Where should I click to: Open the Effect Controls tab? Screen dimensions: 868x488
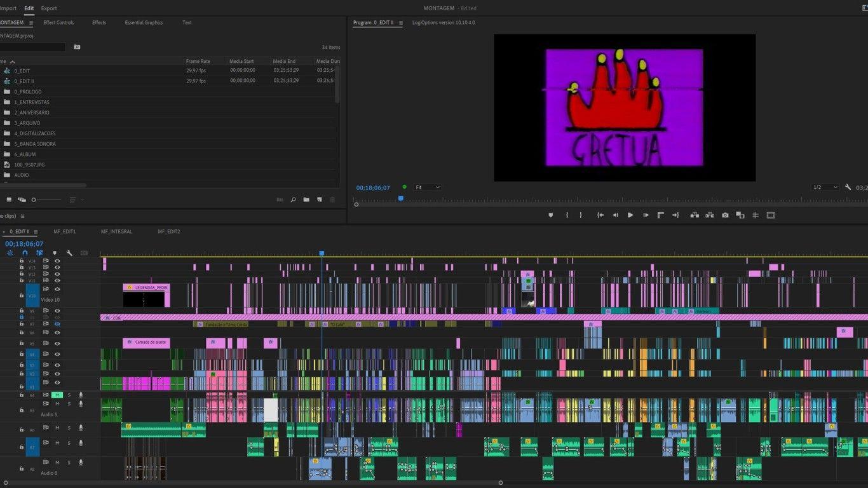[58, 23]
